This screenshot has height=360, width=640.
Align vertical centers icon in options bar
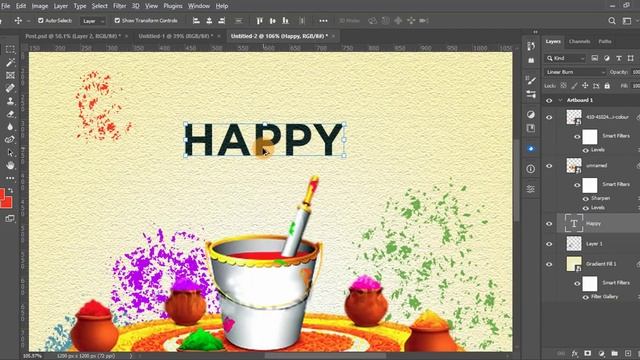click(273, 20)
